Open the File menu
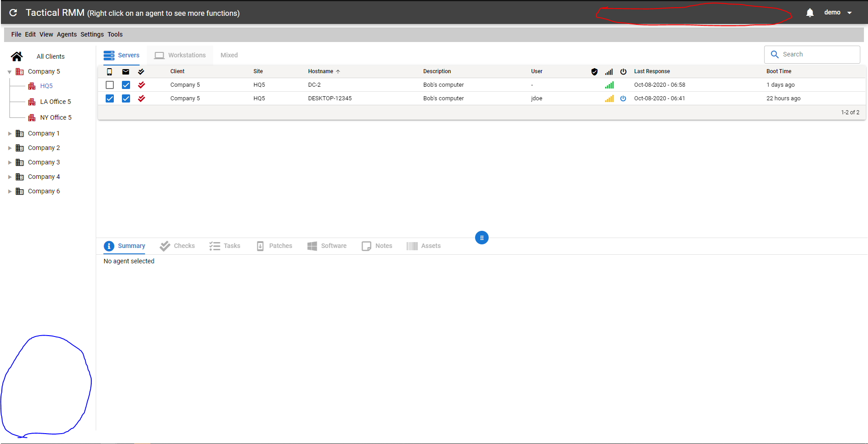The height and width of the screenshot is (444, 868). pos(16,34)
